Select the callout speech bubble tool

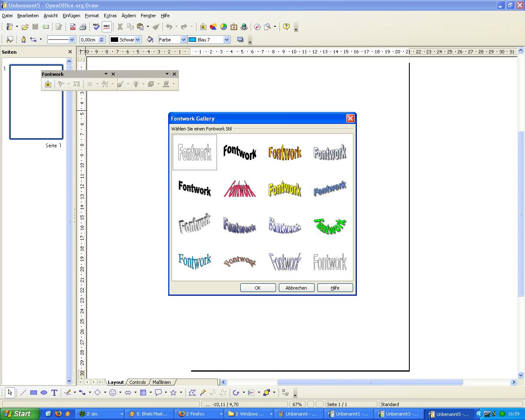point(158,393)
